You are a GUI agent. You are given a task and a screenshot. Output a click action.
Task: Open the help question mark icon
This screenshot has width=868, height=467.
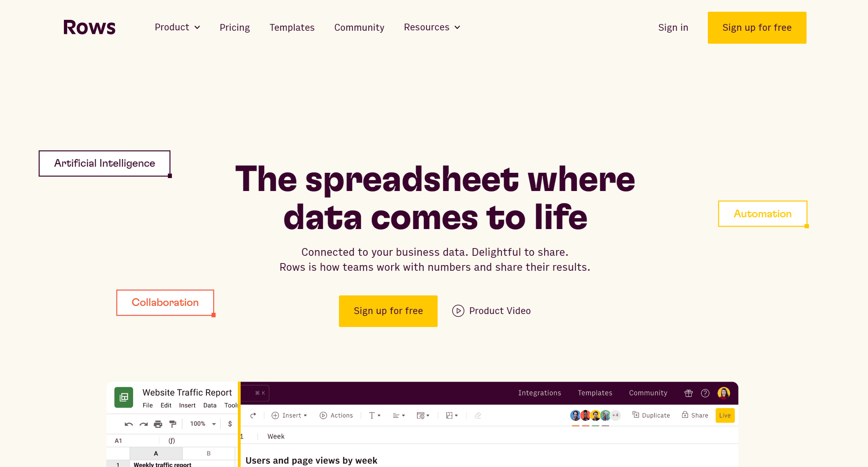tap(705, 393)
